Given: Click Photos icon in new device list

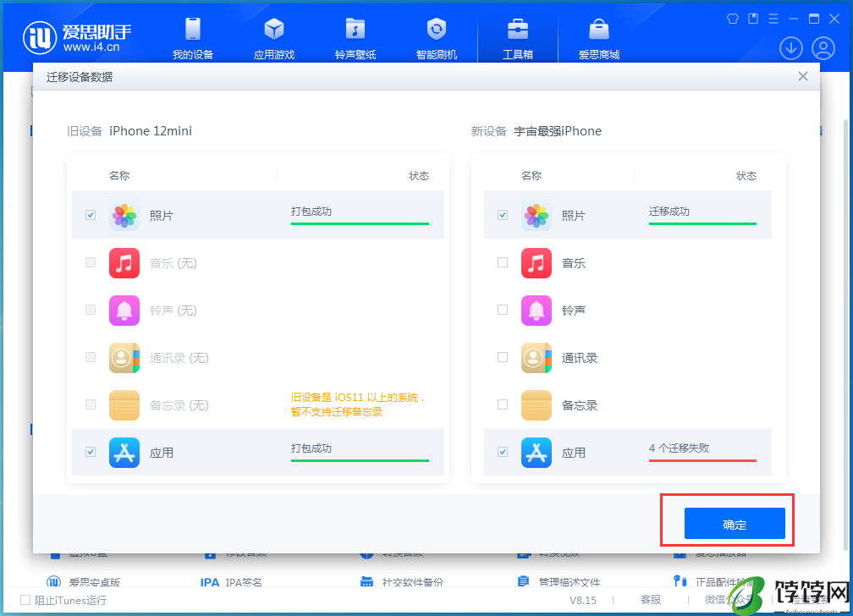Looking at the screenshot, I should click(537, 216).
